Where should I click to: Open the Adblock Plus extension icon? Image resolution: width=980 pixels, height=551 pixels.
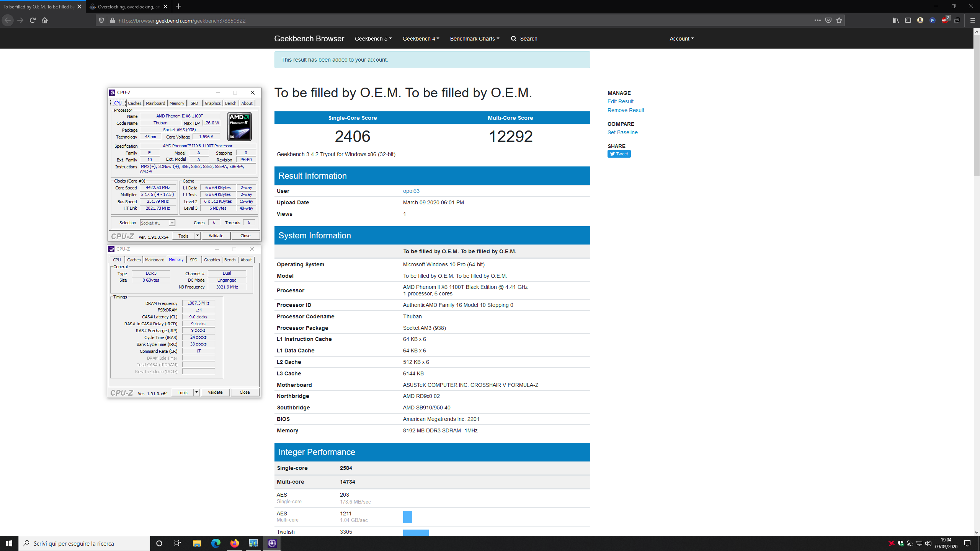(945, 20)
